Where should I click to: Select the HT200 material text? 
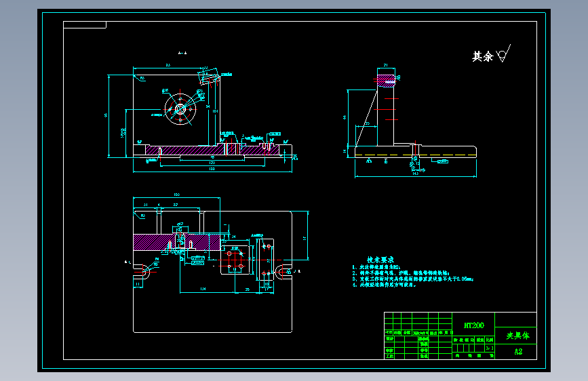(x=473, y=325)
